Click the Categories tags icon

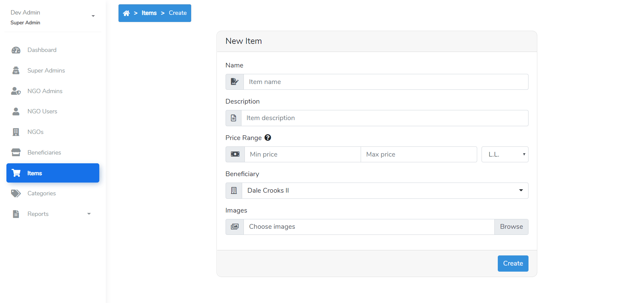point(16,193)
